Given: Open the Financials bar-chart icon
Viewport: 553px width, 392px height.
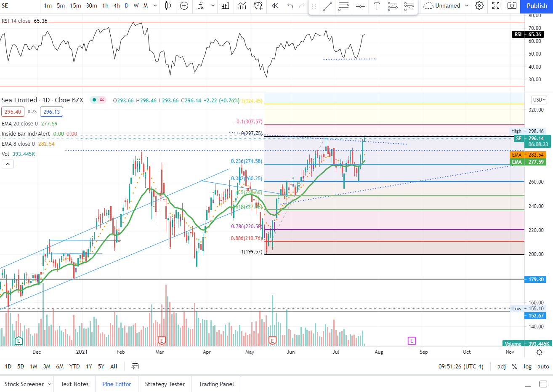Looking at the screenshot, I should pos(226,5).
